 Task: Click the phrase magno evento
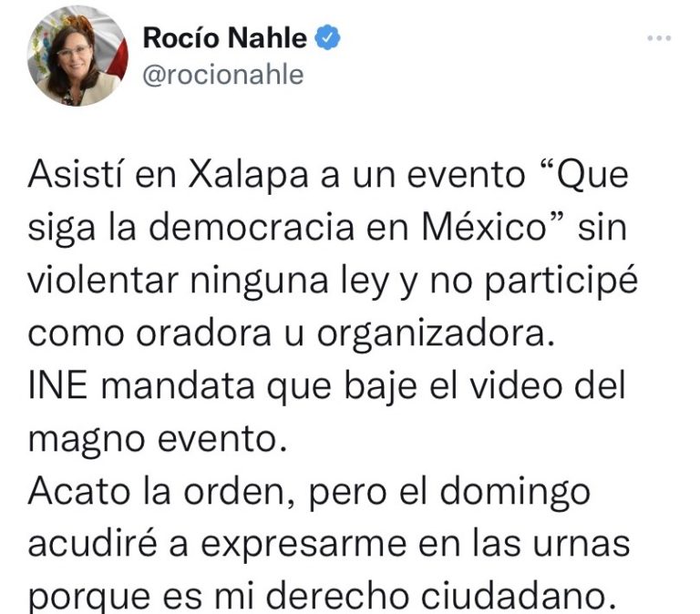tap(157, 440)
